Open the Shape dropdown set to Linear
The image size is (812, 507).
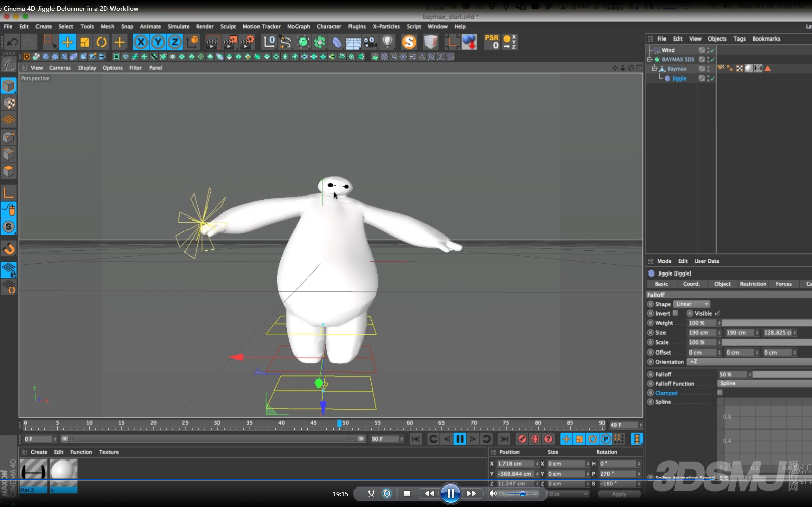point(691,304)
